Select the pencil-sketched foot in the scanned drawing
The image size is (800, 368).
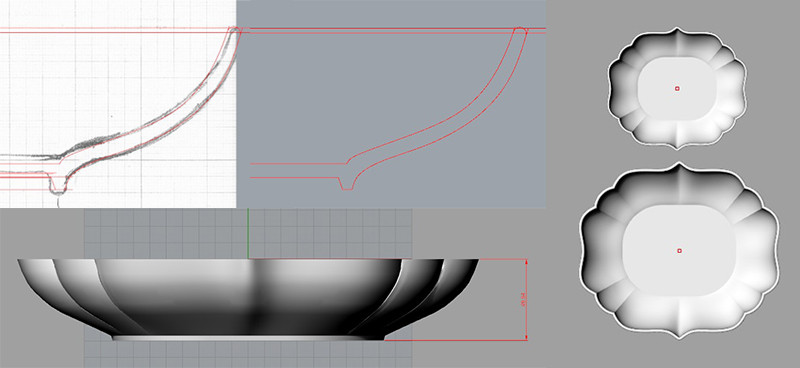point(59,185)
